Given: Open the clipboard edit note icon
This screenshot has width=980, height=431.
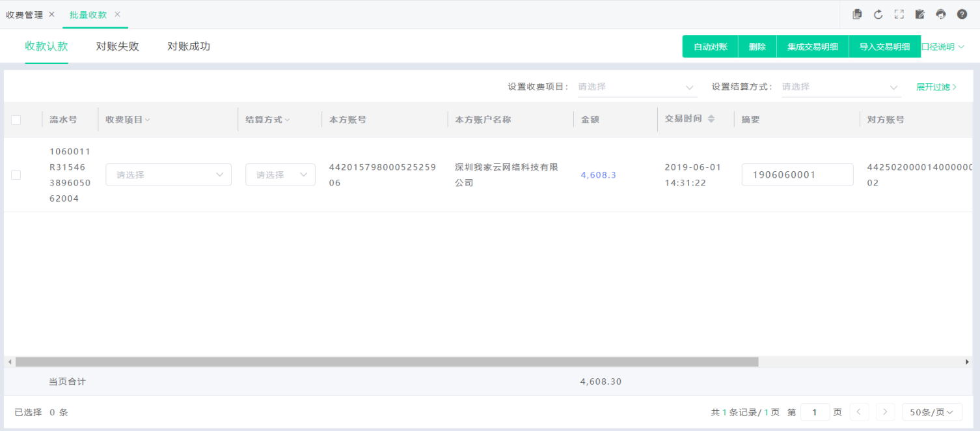Looking at the screenshot, I should tap(920, 14).
